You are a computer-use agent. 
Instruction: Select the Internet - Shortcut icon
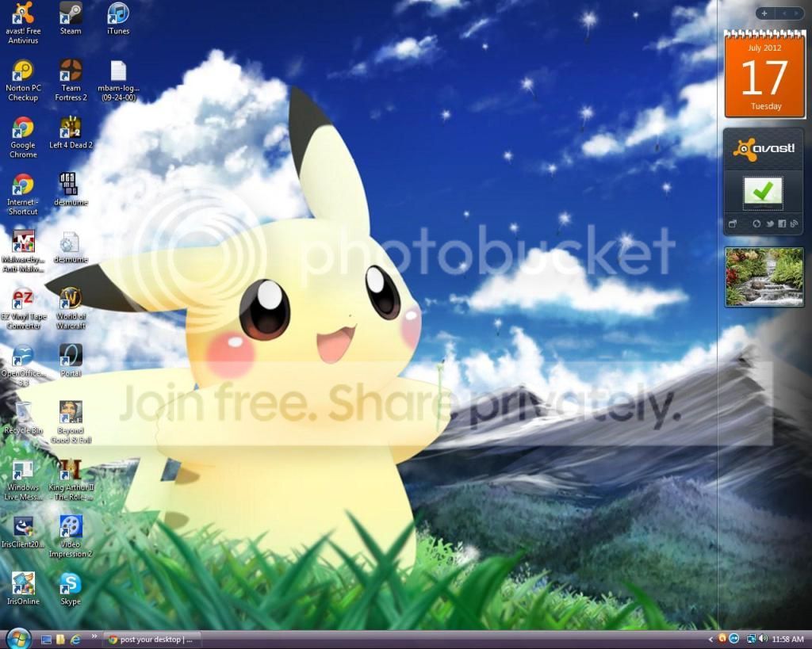tap(23, 194)
